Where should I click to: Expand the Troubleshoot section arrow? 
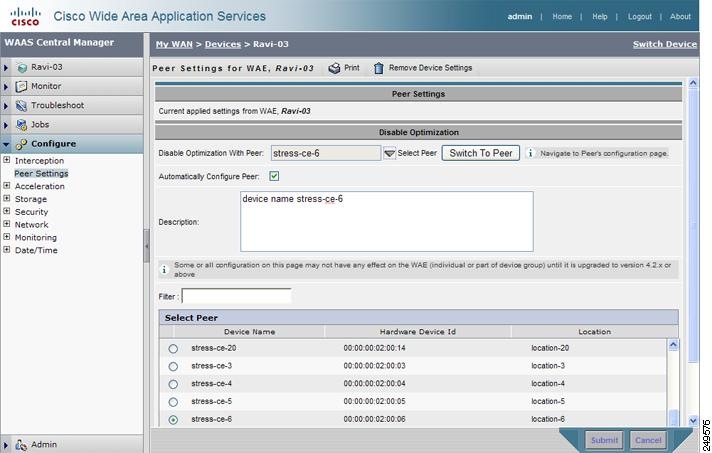[6, 106]
